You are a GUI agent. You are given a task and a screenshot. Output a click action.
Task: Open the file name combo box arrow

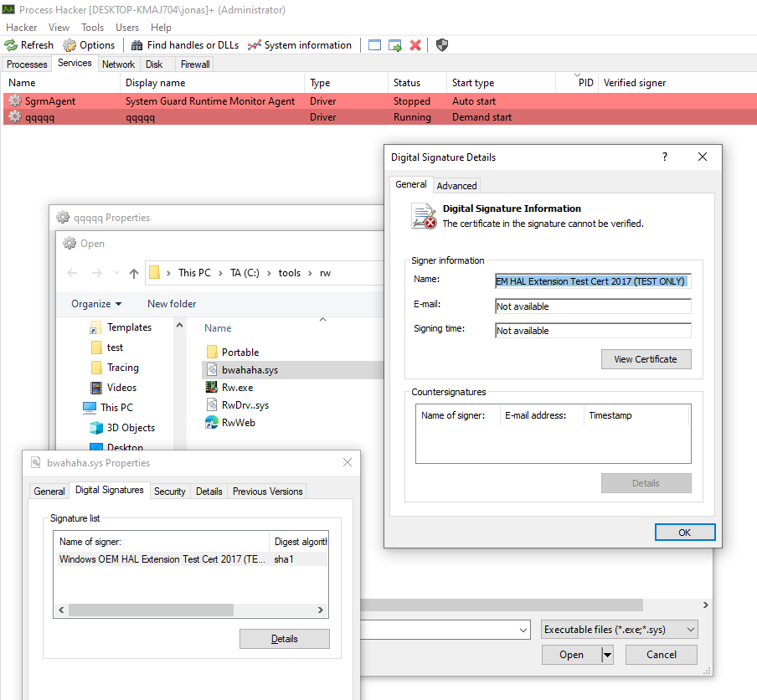523,630
